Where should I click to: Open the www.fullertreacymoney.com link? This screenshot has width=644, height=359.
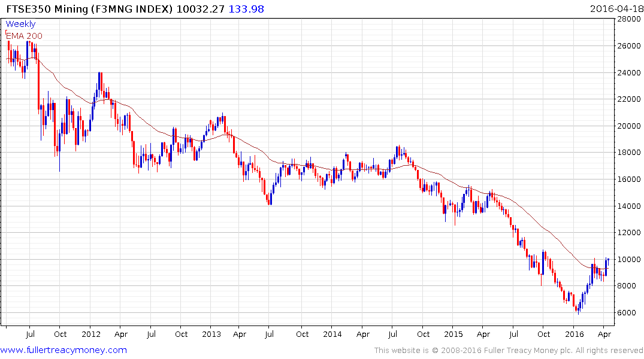(x=64, y=350)
